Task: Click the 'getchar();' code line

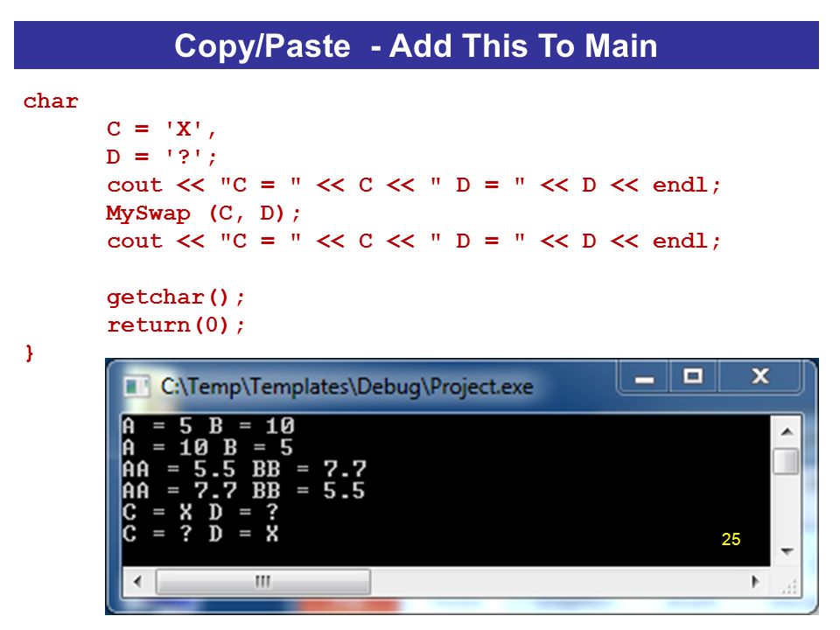Action: [x=176, y=297]
